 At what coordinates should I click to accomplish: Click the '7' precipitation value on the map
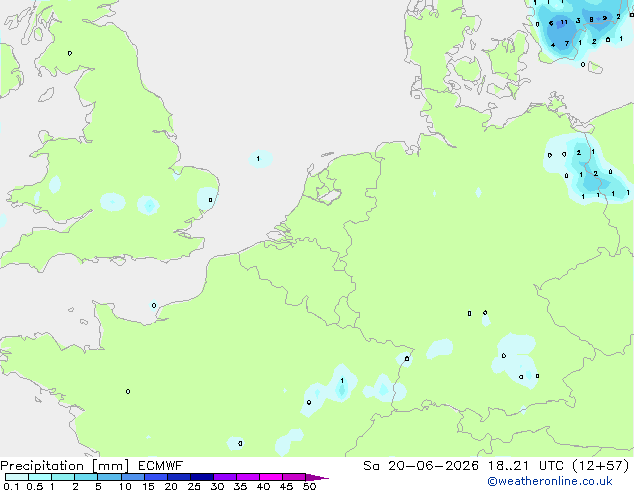[x=567, y=43]
